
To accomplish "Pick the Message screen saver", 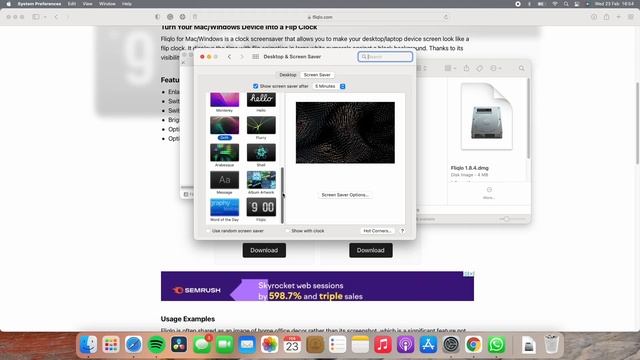I will click(x=224, y=180).
